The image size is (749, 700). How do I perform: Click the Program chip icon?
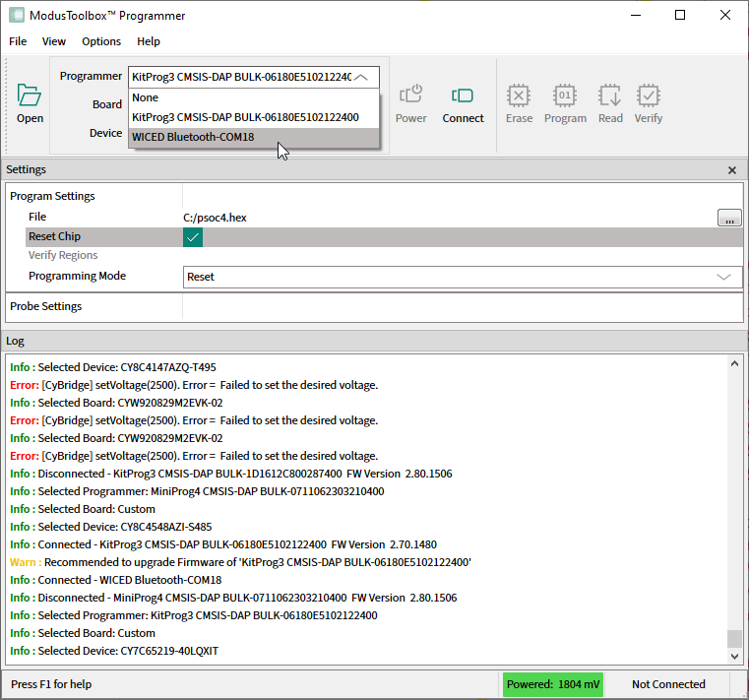point(564,95)
